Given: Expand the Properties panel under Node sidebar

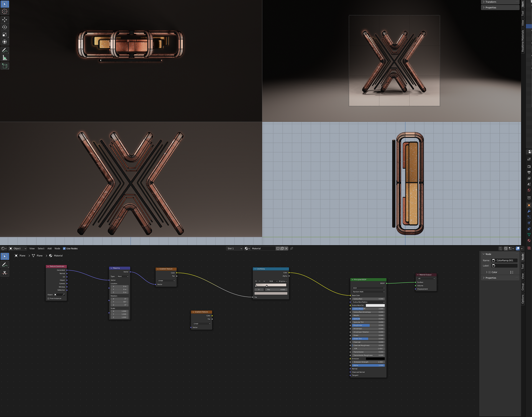Looking at the screenshot, I should click(x=490, y=278).
